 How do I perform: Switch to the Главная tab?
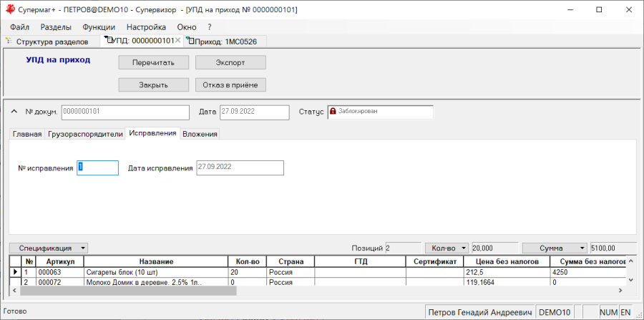click(x=27, y=135)
